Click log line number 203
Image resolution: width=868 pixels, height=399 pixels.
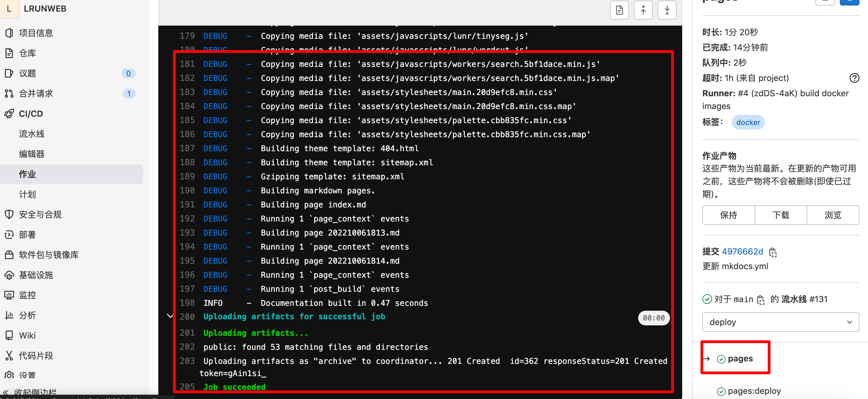(187, 361)
